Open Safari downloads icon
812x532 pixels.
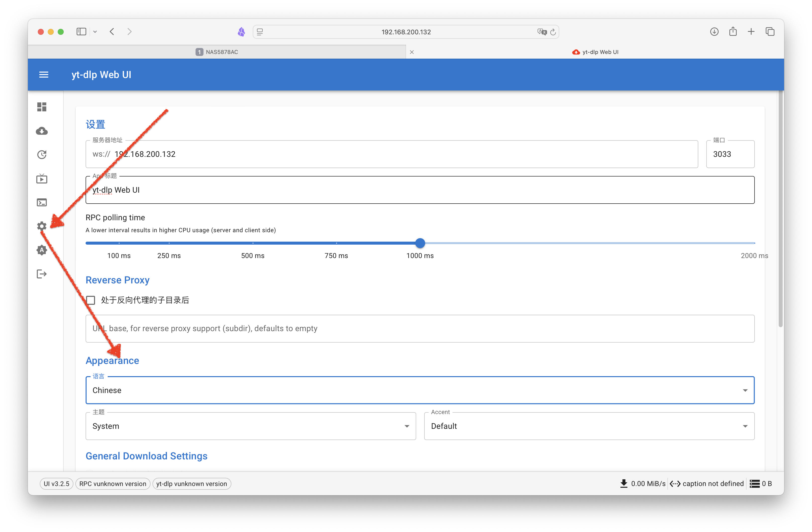tap(714, 32)
